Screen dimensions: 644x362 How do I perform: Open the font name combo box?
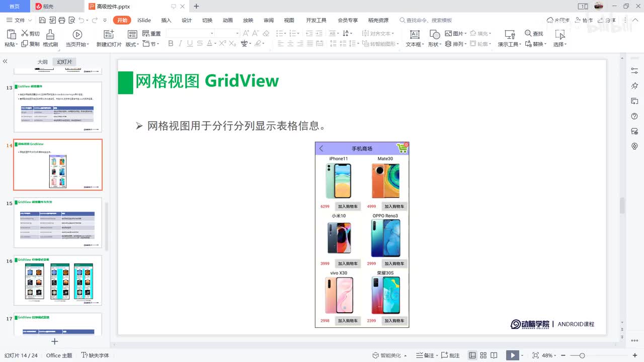coord(191,33)
